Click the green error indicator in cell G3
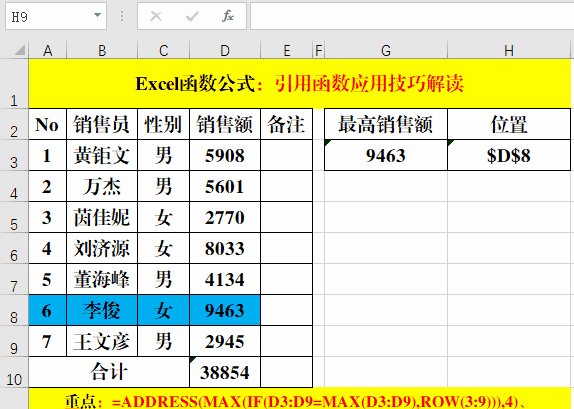 click(x=328, y=142)
